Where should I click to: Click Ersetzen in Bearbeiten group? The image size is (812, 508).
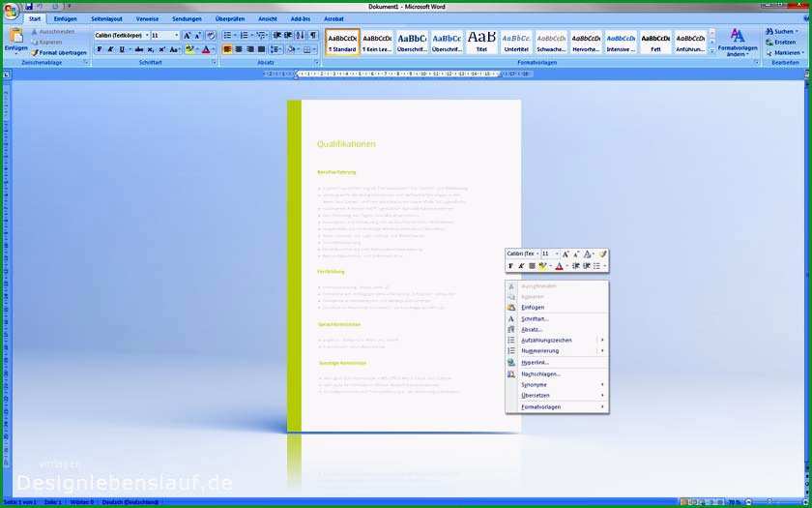tap(781, 42)
